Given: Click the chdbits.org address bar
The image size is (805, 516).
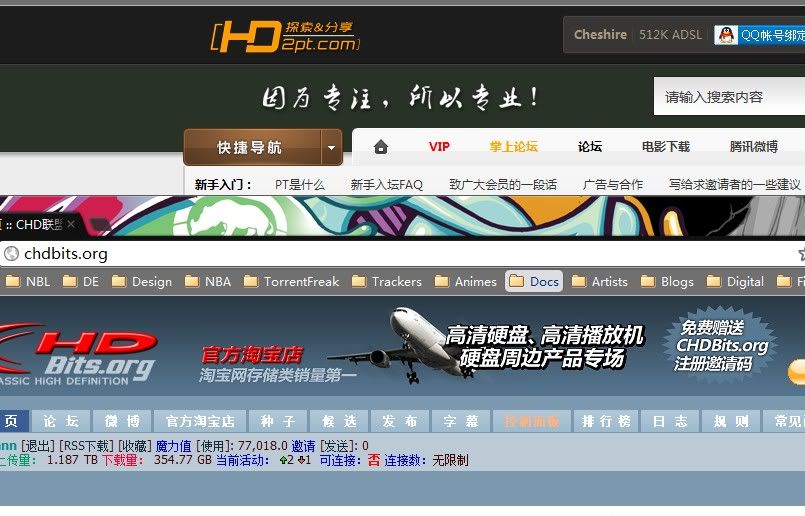Looking at the screenshot, I should tap(400, 254).
